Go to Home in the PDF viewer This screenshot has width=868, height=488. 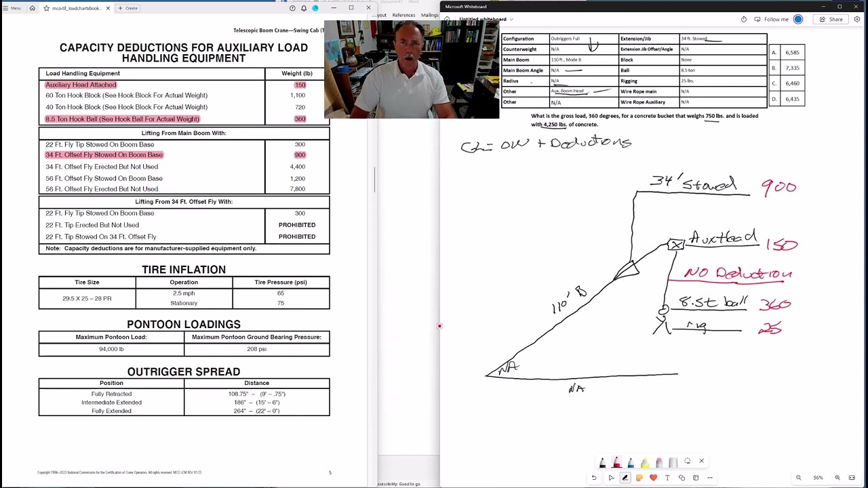32,8
